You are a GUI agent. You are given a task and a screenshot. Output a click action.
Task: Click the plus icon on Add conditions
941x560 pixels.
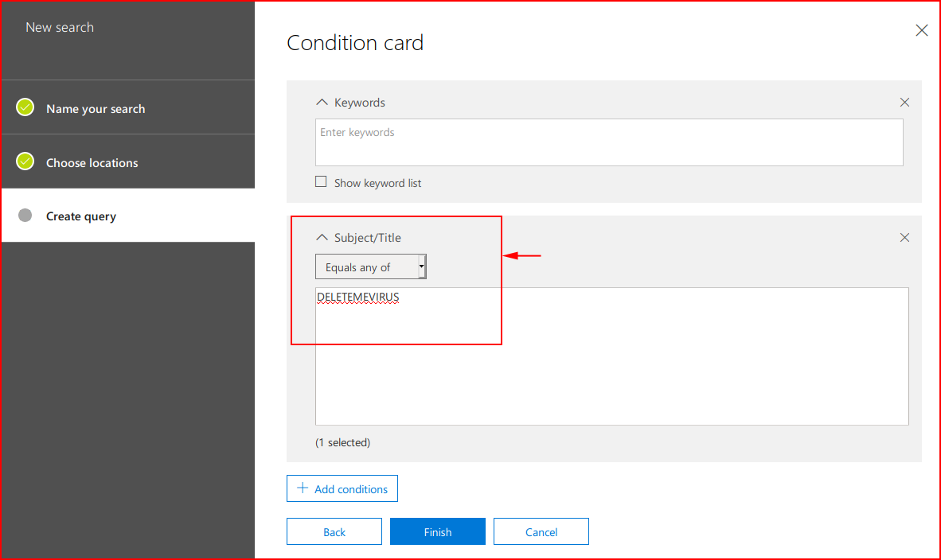pyautogui.click(x=303, y=488)
